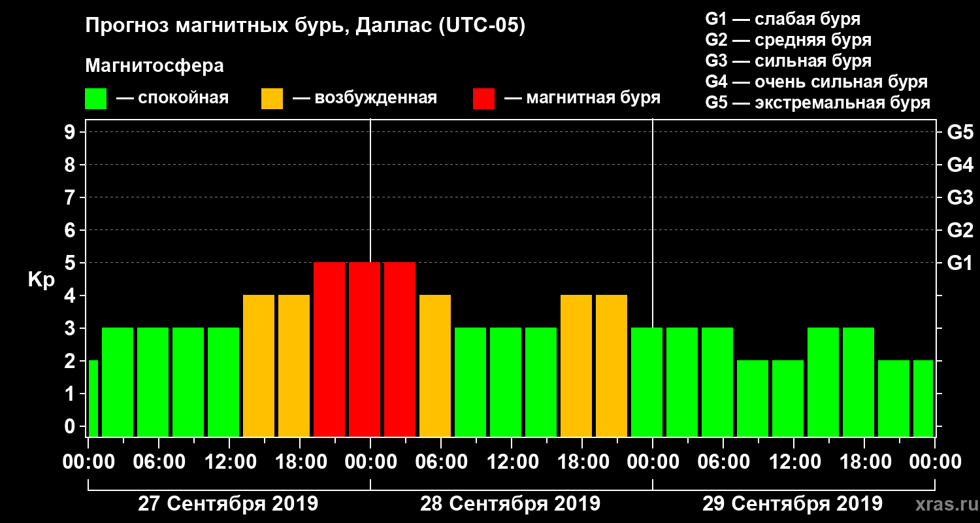This screenshot has width=980, height=523.
Task: Click the green bar crossing midnight into 29 Сентября
Action: (x=647, y=382)
